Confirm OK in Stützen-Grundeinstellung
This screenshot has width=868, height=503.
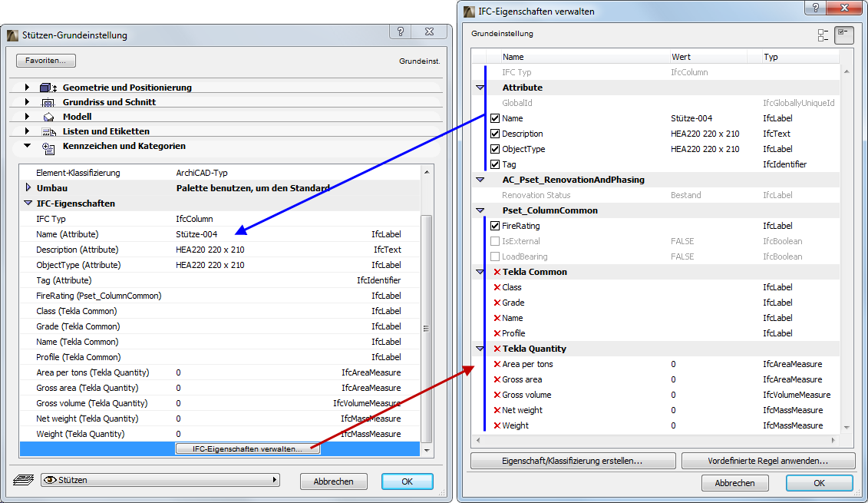tap(407, 481)
